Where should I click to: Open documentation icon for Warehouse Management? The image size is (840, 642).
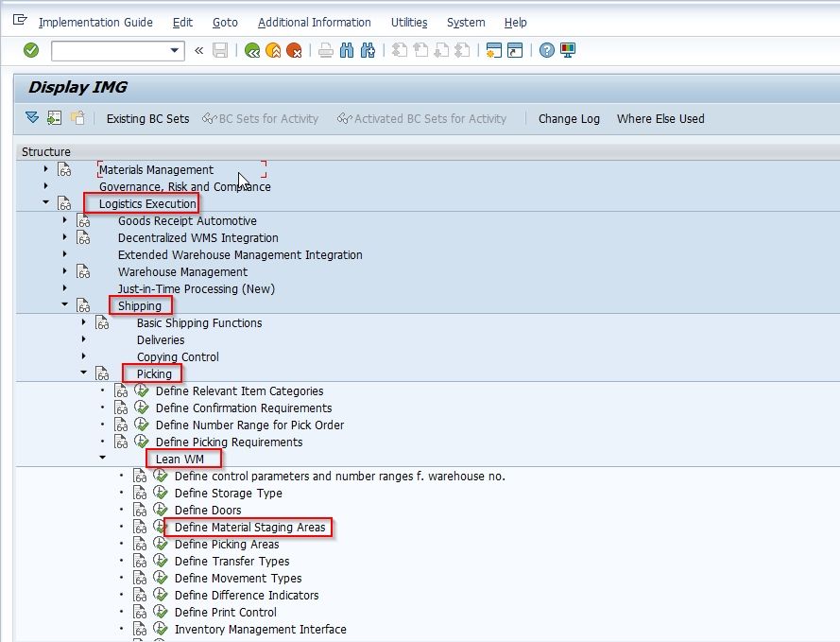[x=83, y=271]
